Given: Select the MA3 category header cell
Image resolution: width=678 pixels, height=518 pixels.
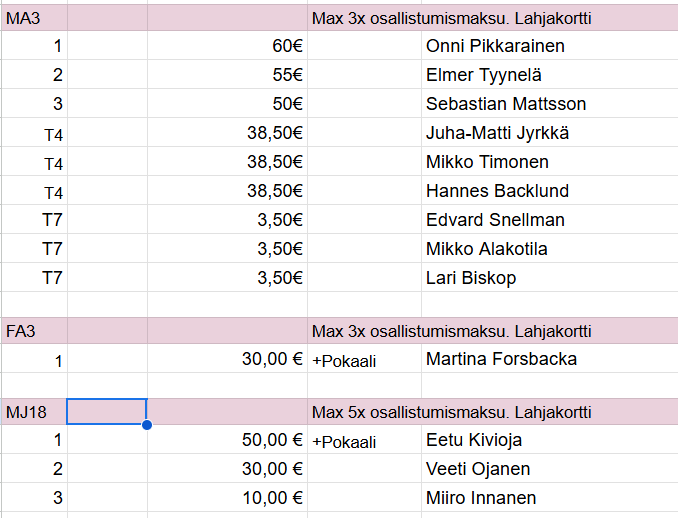Looking at the screenshot, I should 34,17.
